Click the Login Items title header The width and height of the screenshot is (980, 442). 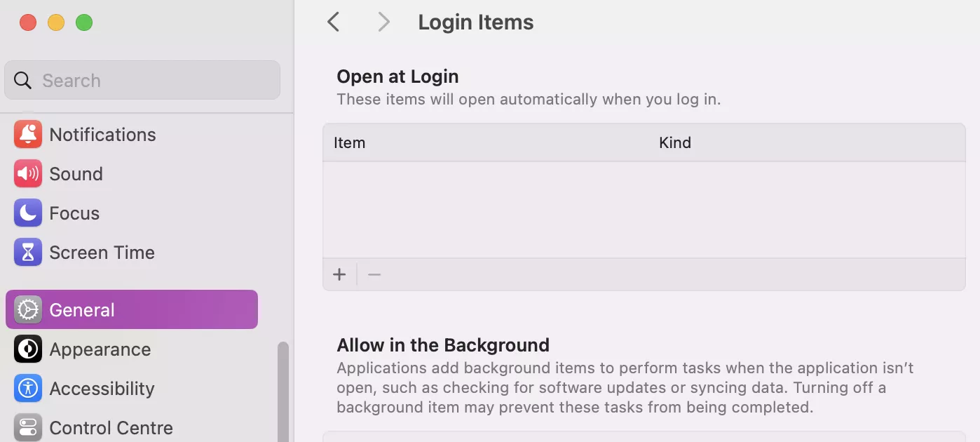point(475,22)
